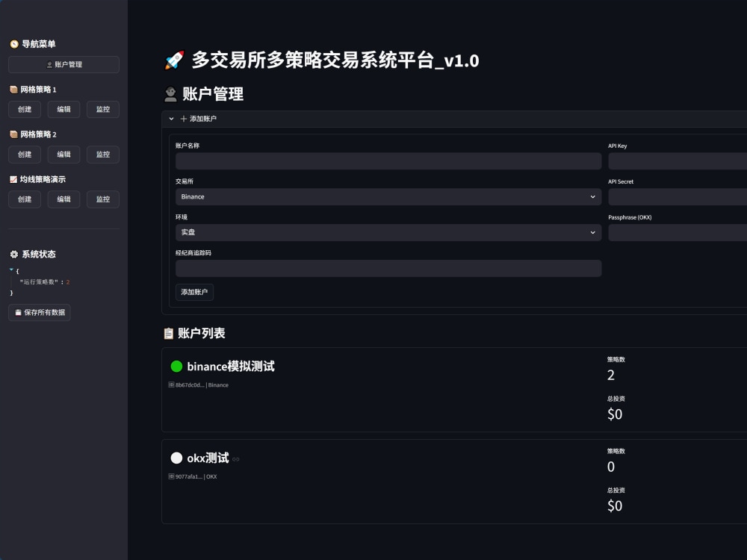The height and width of the screenshot is (560, 747).
Task: Click the ID icon before 8b67dc0d
Action: point(172,385)
